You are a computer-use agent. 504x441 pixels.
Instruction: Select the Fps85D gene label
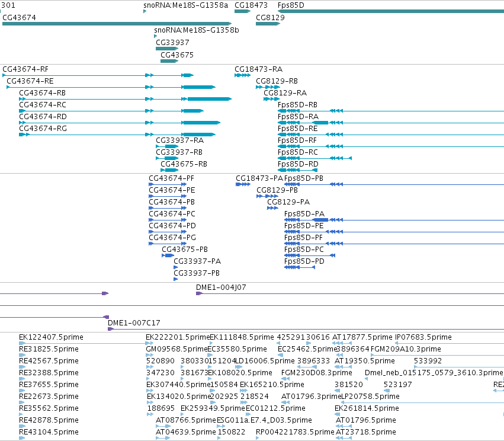point(291,5)
